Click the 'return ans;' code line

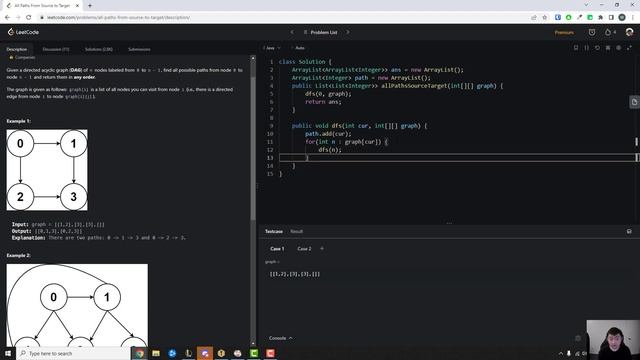pos(323,102)
